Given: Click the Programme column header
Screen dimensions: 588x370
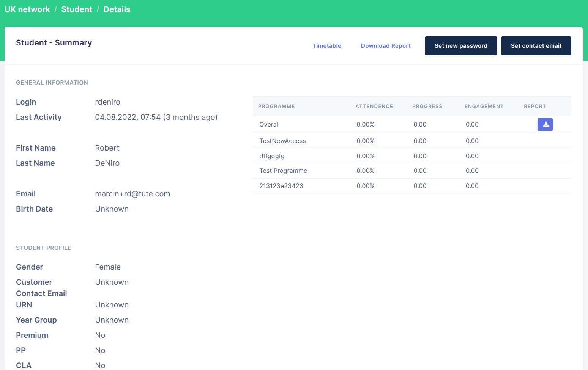Looking at the screenshot, I should [276, 106].
